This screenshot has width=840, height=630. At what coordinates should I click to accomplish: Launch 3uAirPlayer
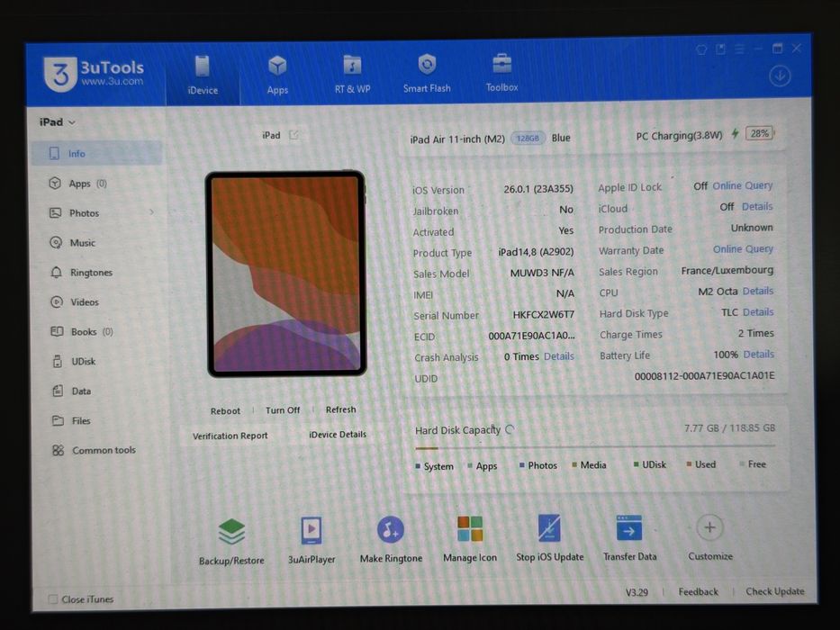tap(312, 540)
